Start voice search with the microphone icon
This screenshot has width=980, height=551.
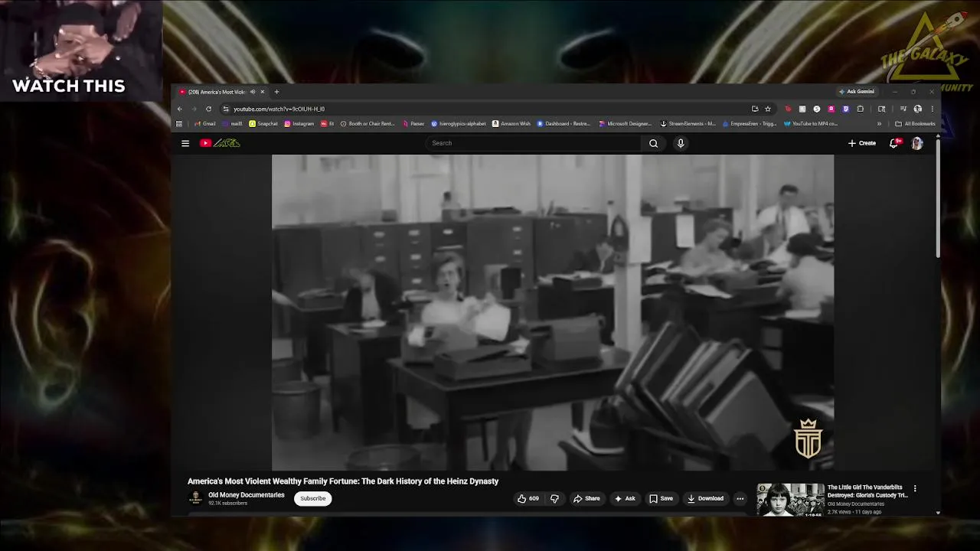[681, 143]
